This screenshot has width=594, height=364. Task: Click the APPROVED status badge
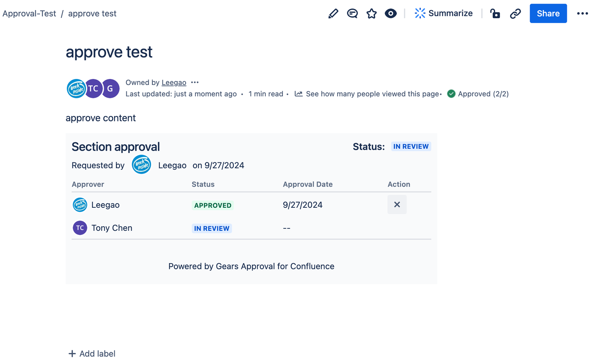(213, 205)
